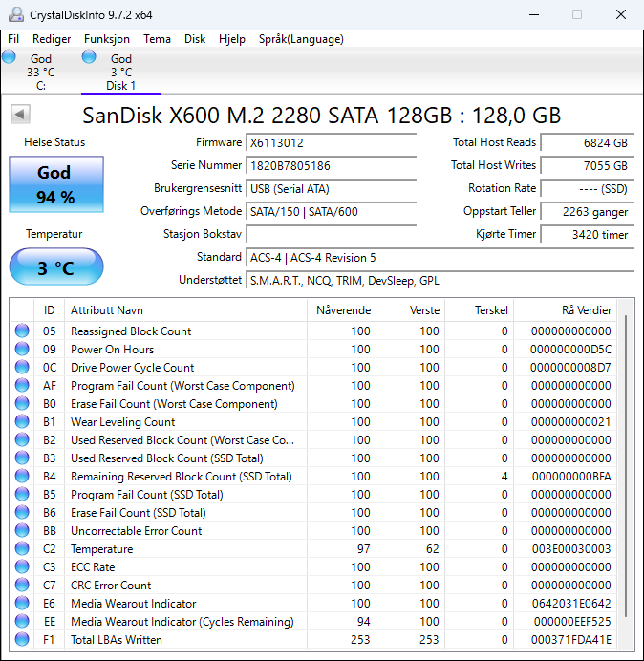Screen dimensions: 644x661
Task: Open the Språk(Language) menu
Action: [301, 39]
